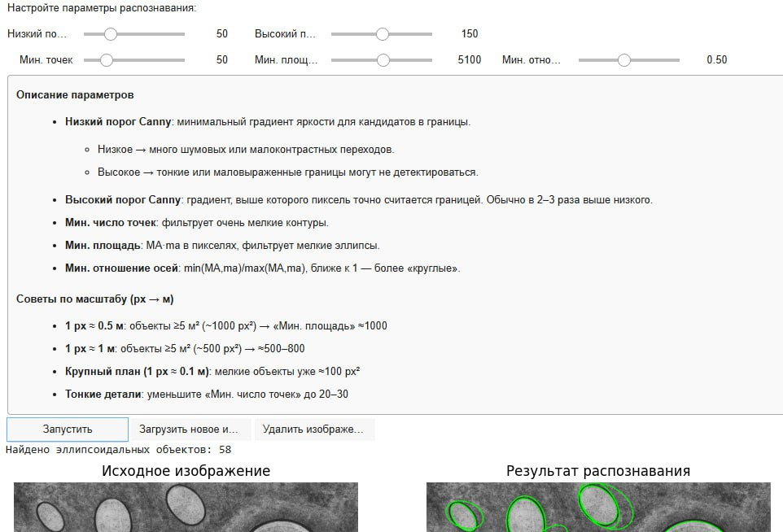The image size is (783, 532).
Task: Click the Удалить изображение button
Action: coord(314,429)
